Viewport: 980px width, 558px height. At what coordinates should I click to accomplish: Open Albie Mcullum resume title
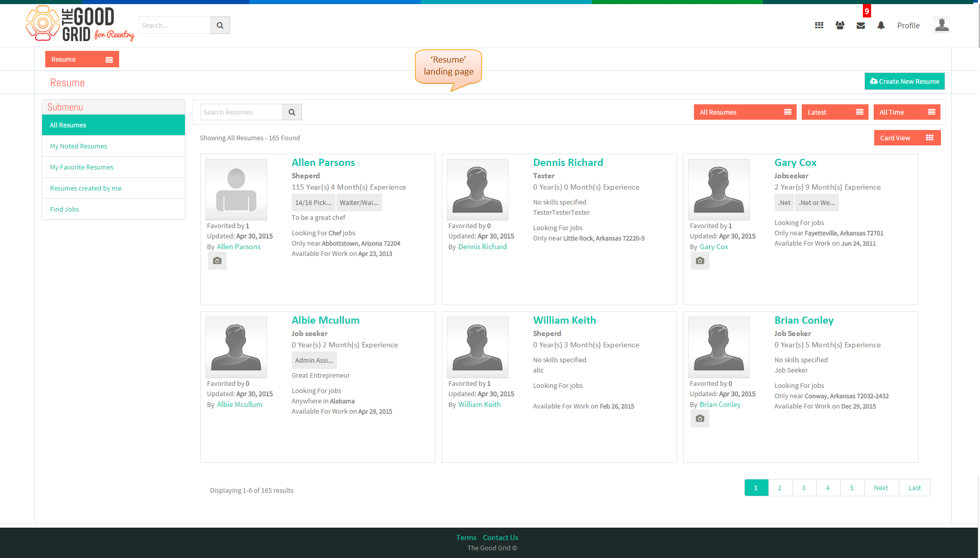tap(326, 320)
